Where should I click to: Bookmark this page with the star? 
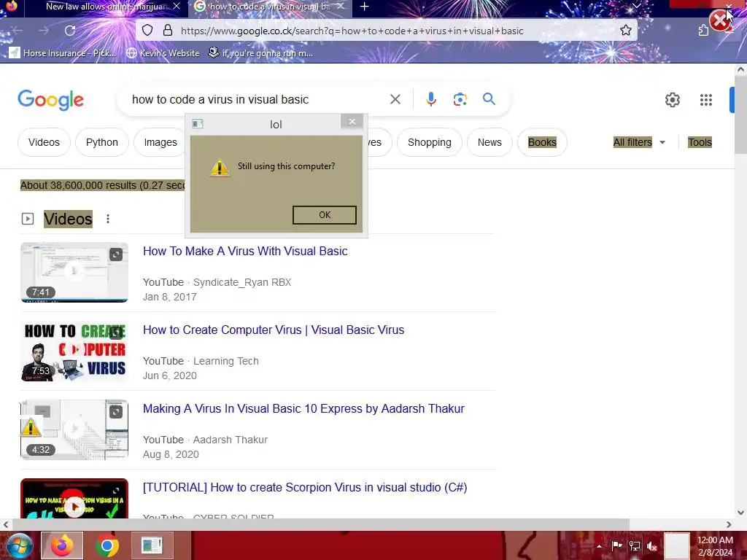point(625,31)
